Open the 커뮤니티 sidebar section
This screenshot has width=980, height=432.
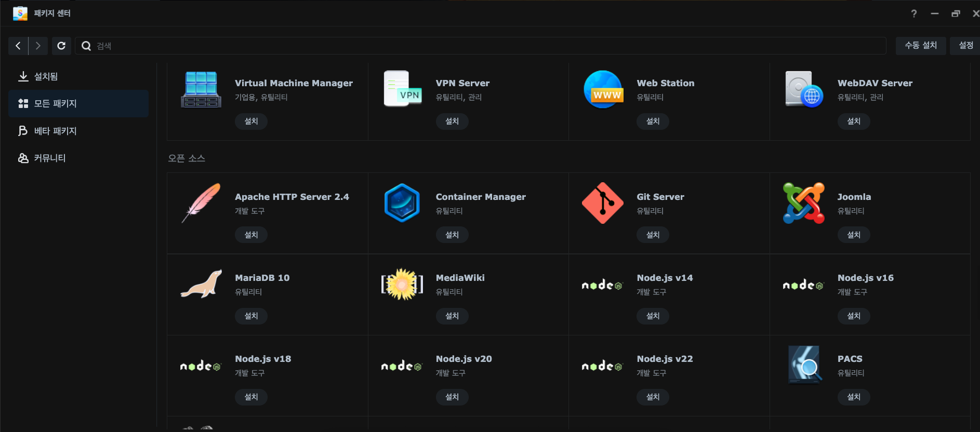[x=49, y=158]
